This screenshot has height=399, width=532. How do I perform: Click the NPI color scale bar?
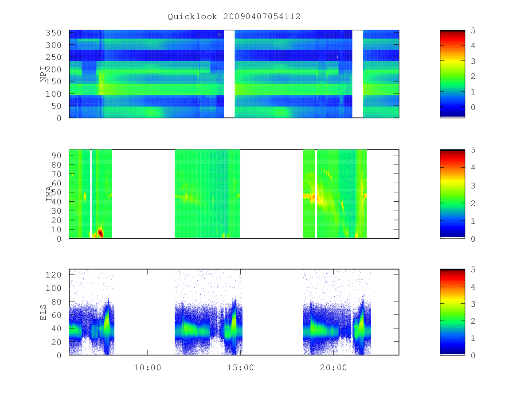pos(452,74)
